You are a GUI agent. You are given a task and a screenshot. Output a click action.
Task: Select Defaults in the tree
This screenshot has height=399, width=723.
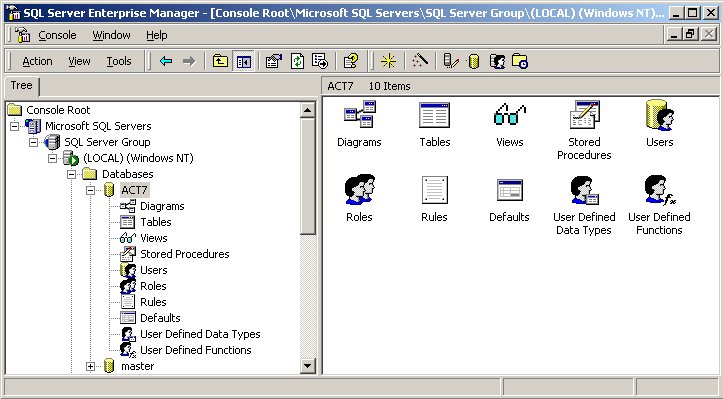(160, 318)
